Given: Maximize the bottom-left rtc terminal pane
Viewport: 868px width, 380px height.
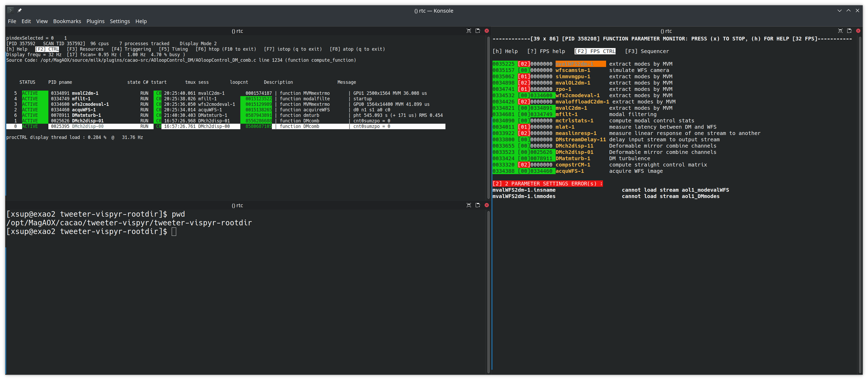Looking at the screenshot, I should (468, 205).
